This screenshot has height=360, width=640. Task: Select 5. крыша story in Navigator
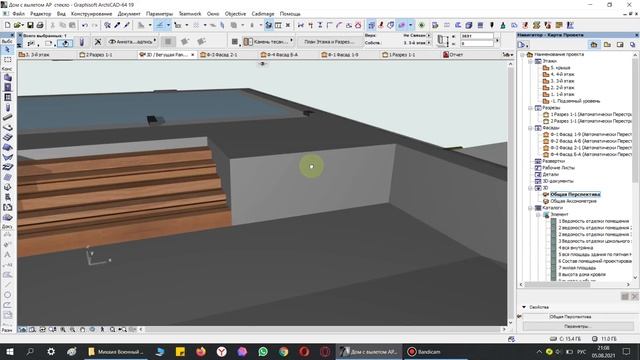(560, 68)
